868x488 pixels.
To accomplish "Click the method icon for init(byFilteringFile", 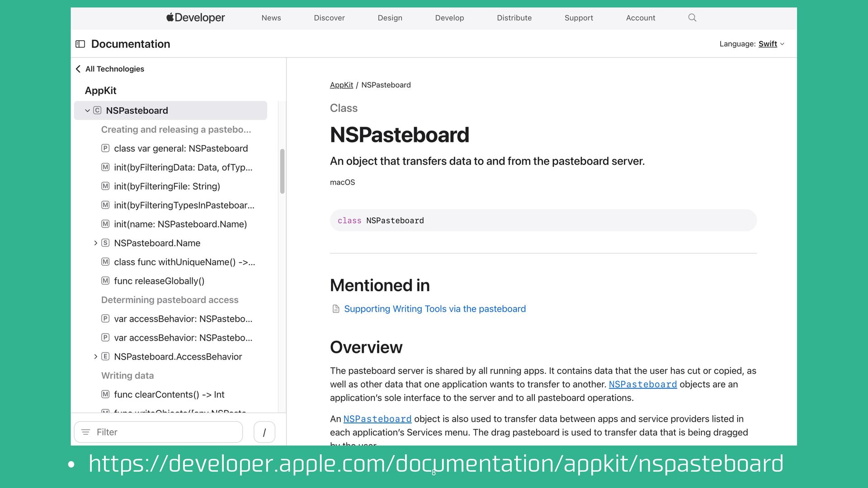I will pyautogui.click(x=105, y=186).
